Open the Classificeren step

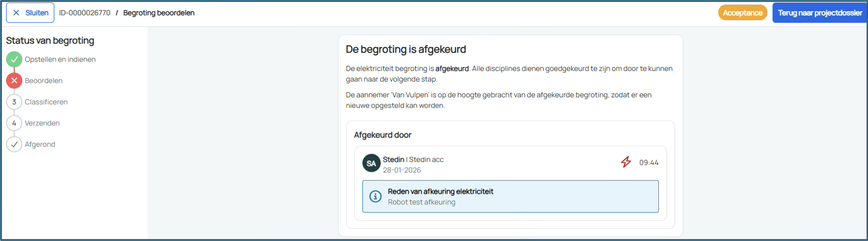click(46, 102)
